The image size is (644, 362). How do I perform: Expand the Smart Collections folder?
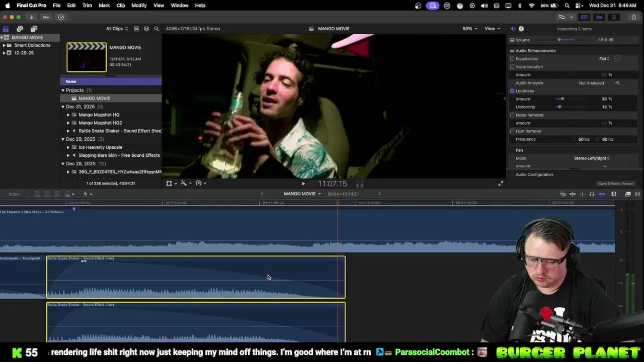pos(4,45)
